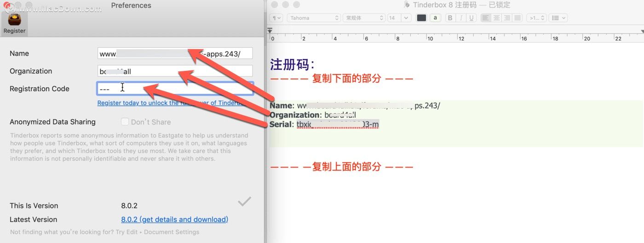Minimize the TextEdit document window
Screen dimensions: 644x243
pos(285,5)
